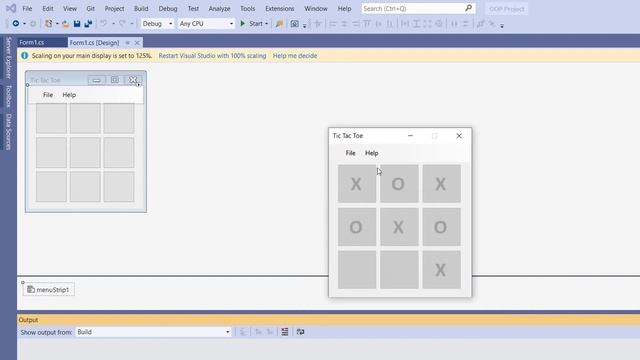Click the info icon in scaling notification bar

(24, 56)
